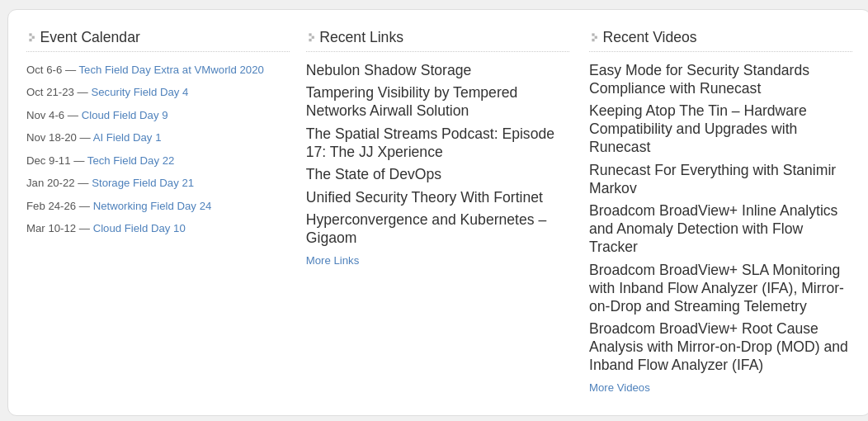Click the icon beside Recent Videos heading
868x421 pixels.
594,37
